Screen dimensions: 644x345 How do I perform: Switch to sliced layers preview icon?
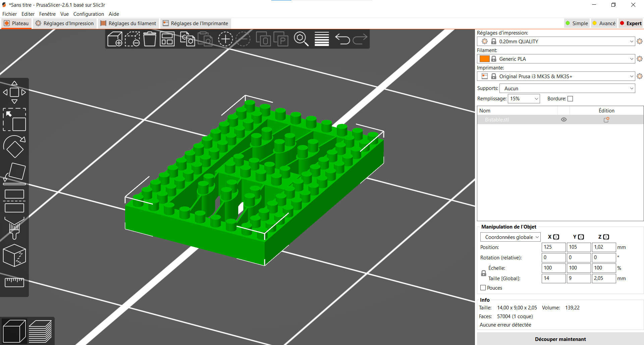40,331
